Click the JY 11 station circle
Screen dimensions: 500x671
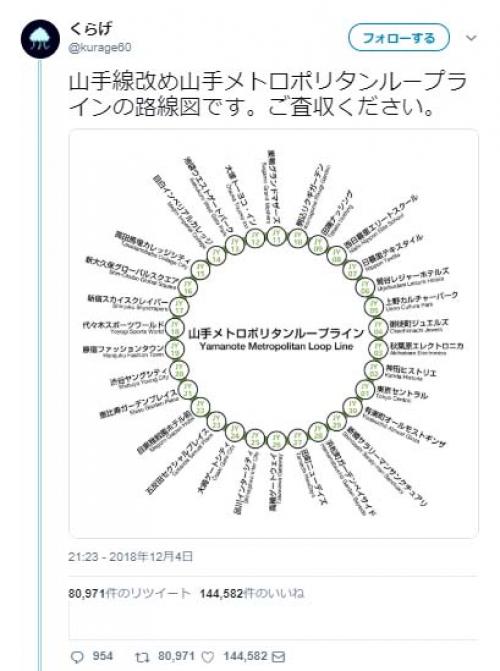276,237
